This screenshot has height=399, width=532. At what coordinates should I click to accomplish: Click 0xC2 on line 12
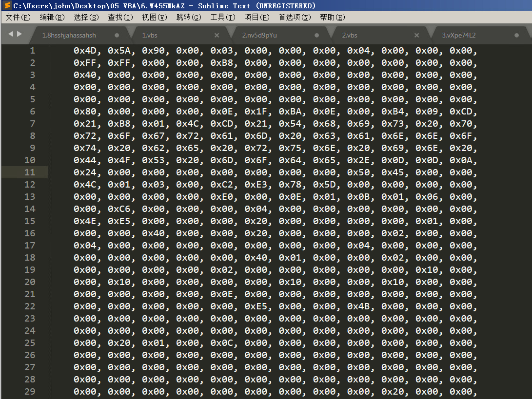coord(222,185)
